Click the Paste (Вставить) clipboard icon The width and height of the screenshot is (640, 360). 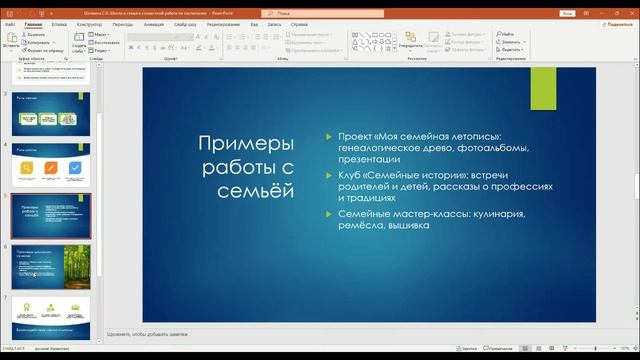click(11, 38)
